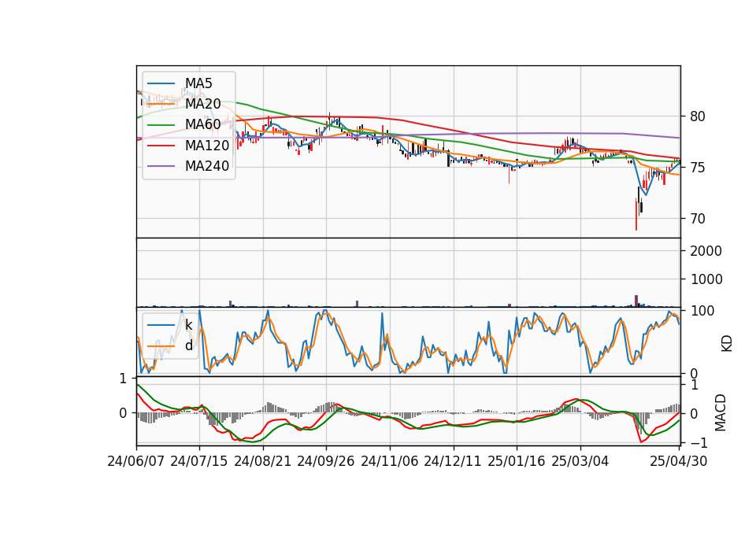Click the 24/11/06 date axis label

click(x=390, y=461)
